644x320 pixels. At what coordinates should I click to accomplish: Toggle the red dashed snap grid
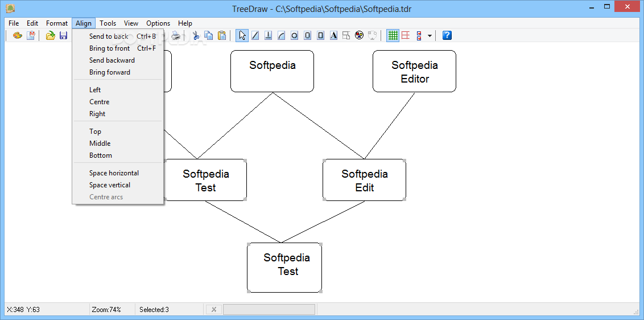point(406,35)
